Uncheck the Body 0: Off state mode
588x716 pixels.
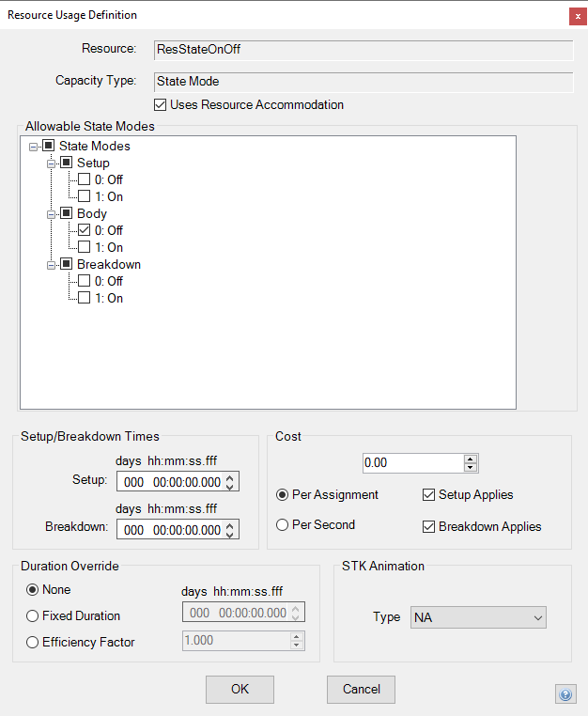click(85, 231)
